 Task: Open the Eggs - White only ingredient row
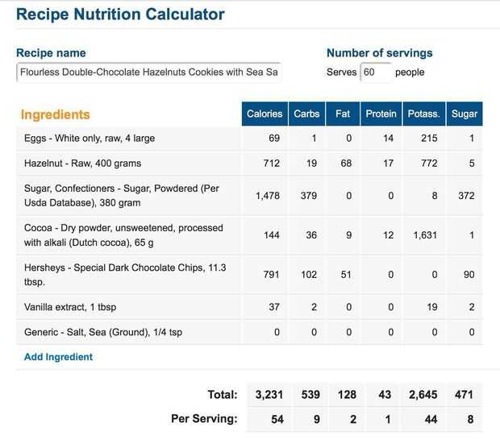pyautogui.click(x=90, y=139)
